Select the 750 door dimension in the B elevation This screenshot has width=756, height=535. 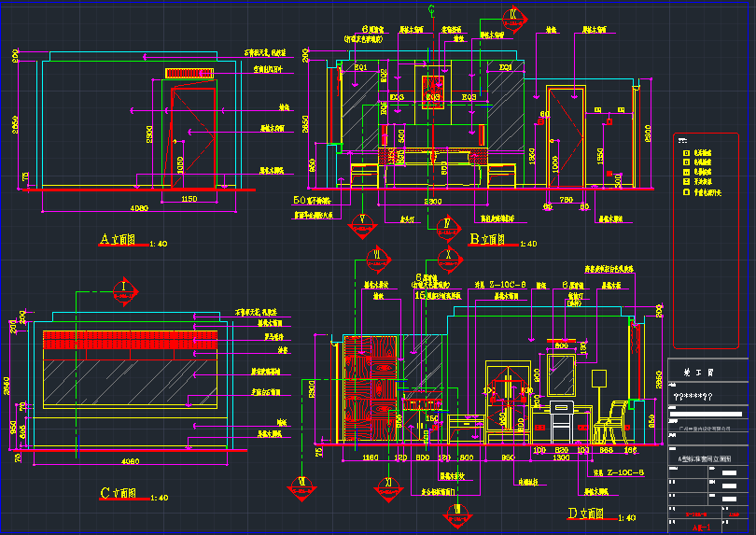click(565, 200)
